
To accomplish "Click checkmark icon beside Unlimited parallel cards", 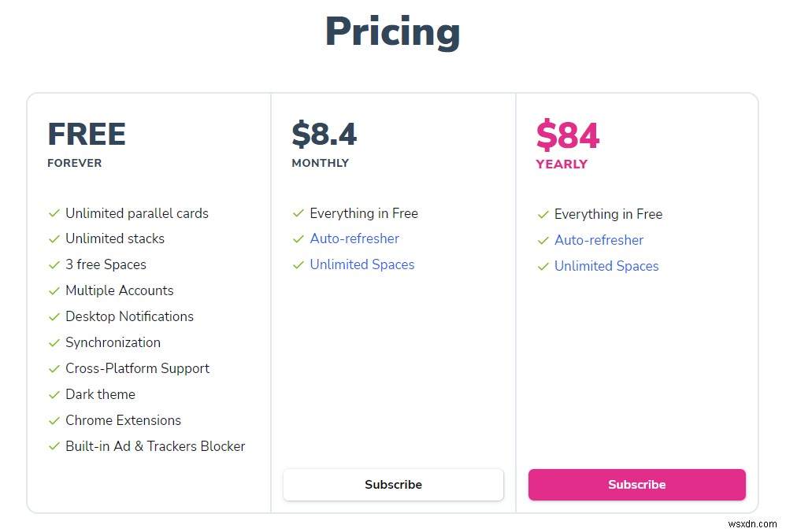I will tap(54, 213).
